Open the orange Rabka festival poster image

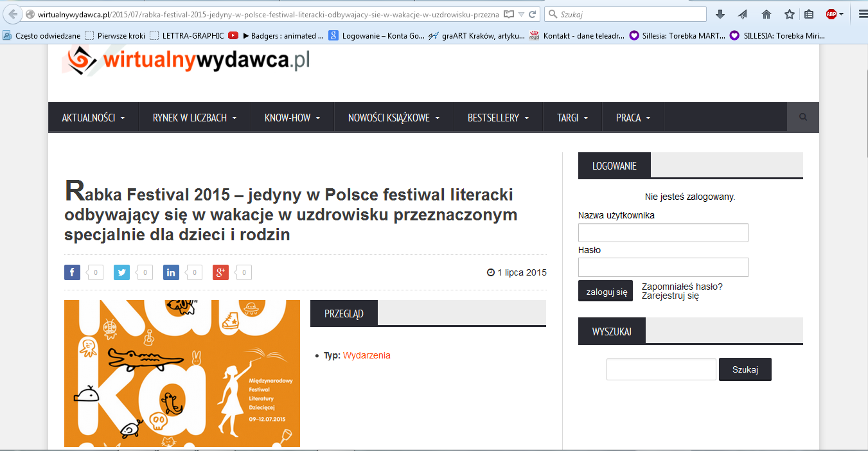pos(182,373)
